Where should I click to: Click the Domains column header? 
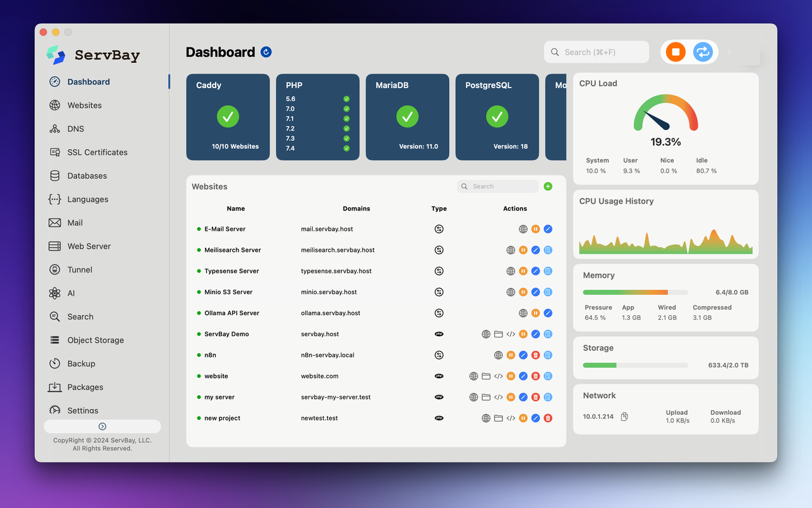coord(357,209)
